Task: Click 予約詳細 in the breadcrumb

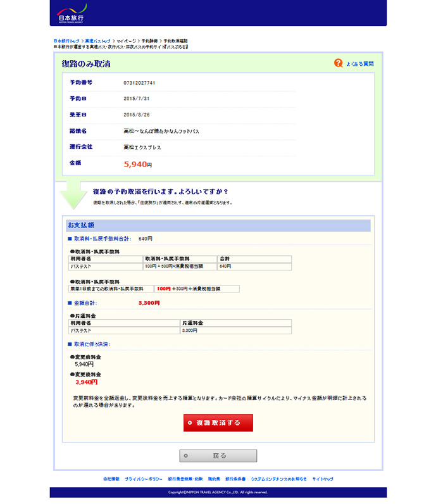Action: tap(149, 41)
